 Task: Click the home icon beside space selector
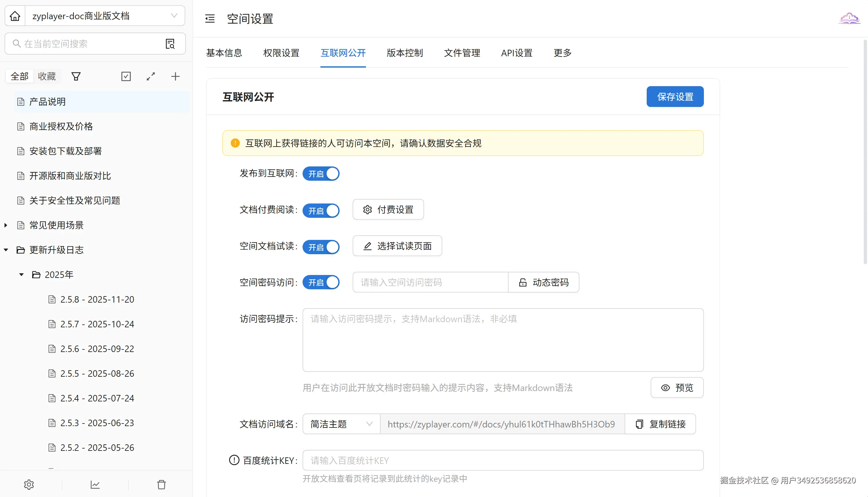pyautogui.click(x=15, y=16)
